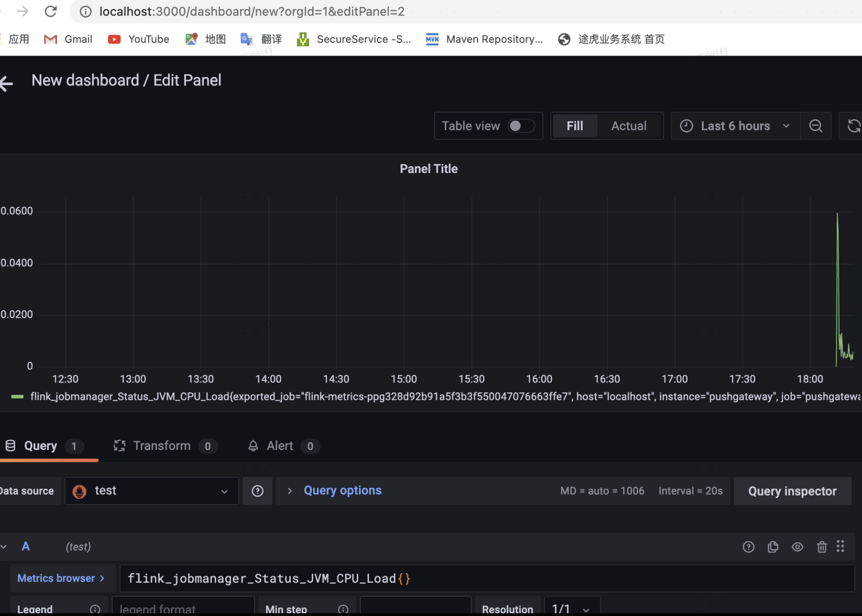Refresh the panel data
This screenshot has height=616, width=862.
point(854,126)
